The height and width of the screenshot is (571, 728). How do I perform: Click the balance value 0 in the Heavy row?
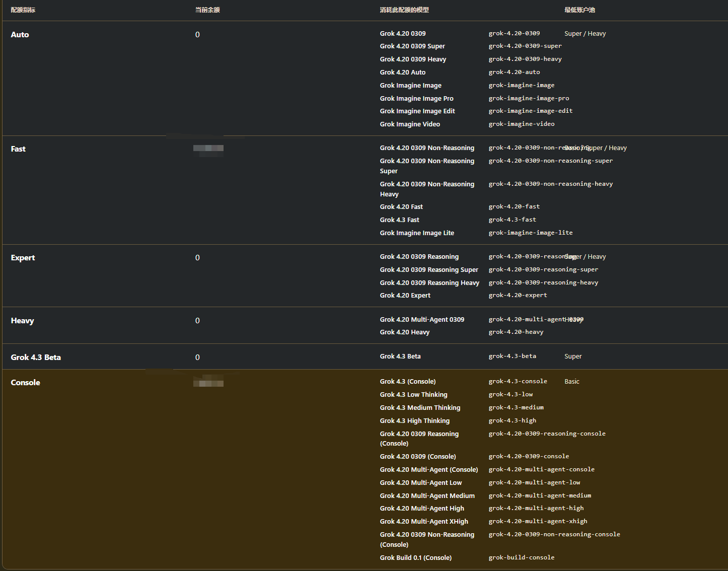point(197,321)
